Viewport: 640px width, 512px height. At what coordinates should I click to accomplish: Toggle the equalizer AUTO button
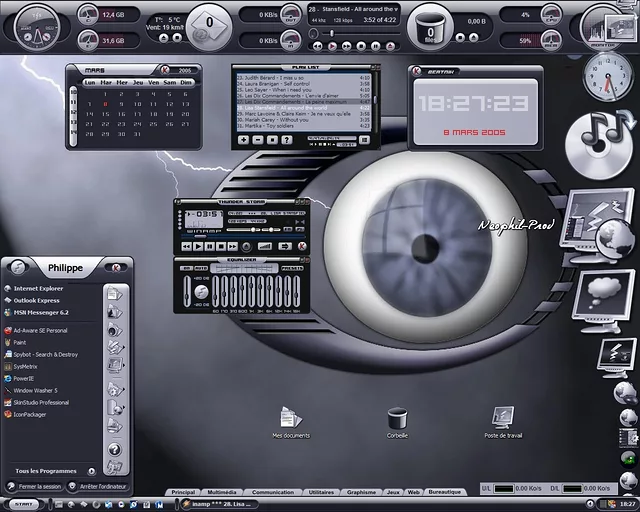tap(203, 268)
